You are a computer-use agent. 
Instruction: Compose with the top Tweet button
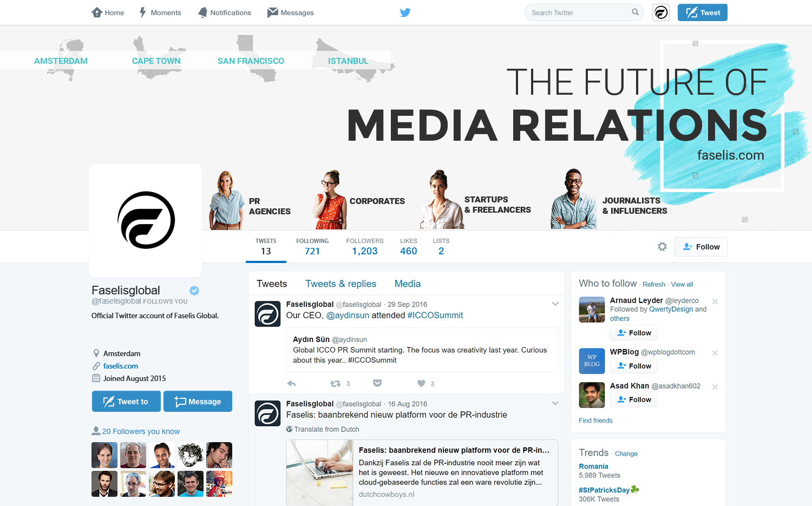(703, 12)
